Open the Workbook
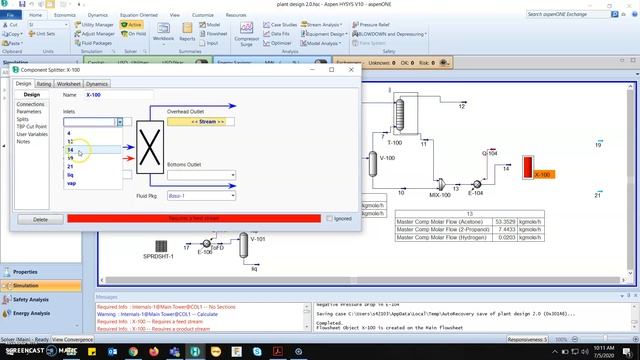The height and width of the screenshot is (360, 640). (163, 32)
